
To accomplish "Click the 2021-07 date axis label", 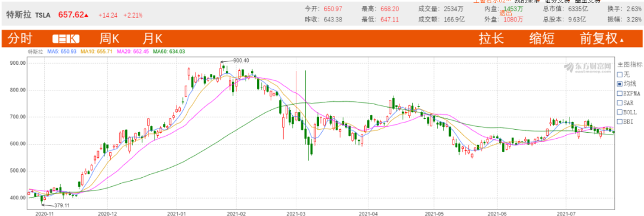I will (x=565, y=214).
